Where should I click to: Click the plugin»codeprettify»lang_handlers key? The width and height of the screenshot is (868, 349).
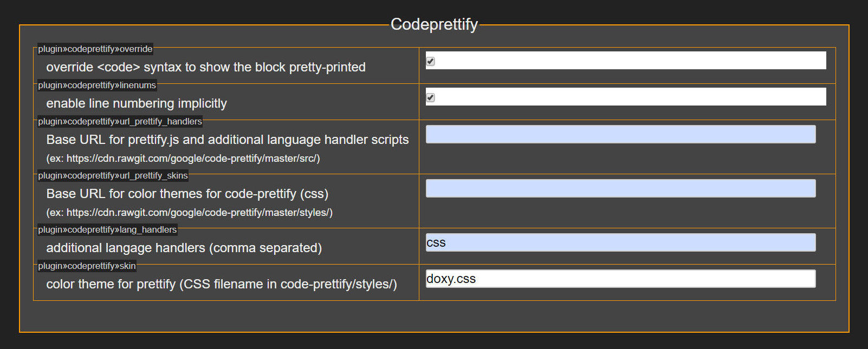coord(107,230)
